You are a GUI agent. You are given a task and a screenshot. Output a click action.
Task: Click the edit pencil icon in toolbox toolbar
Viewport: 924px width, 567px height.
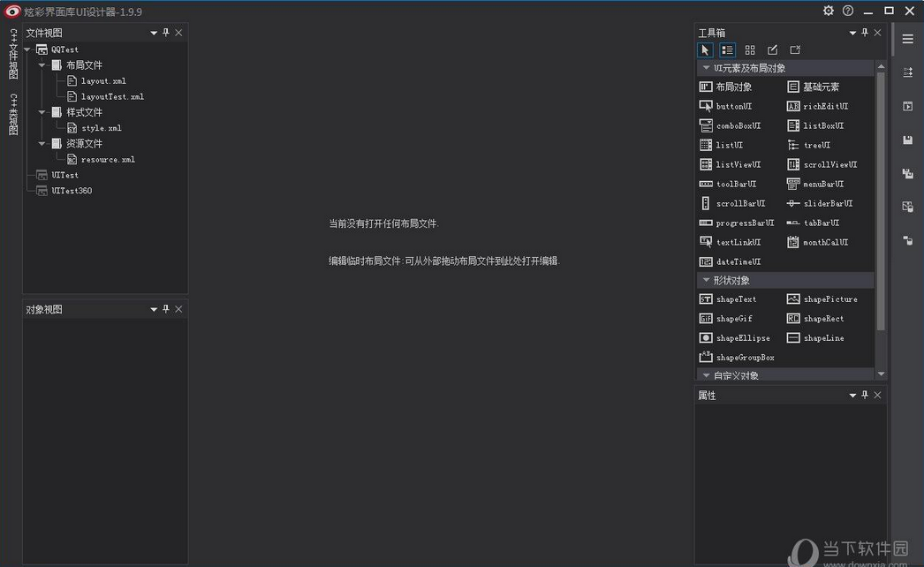(772, 50)
